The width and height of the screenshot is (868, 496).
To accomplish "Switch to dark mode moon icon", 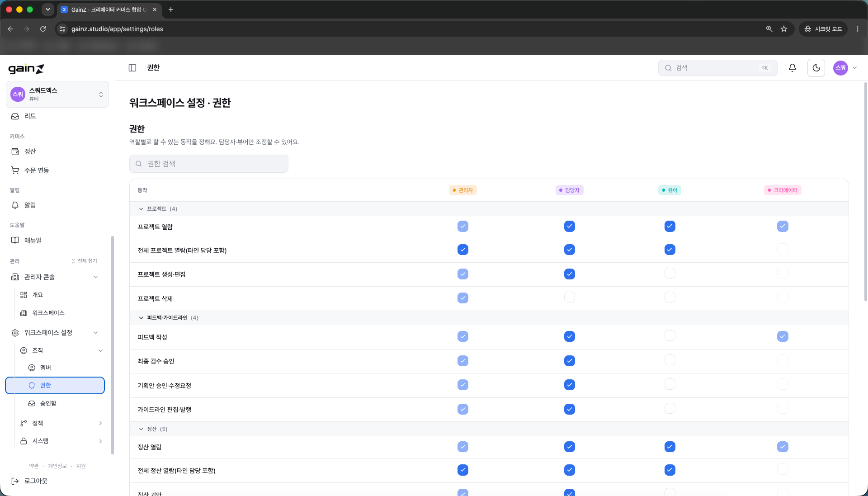I will click(816, 68).
